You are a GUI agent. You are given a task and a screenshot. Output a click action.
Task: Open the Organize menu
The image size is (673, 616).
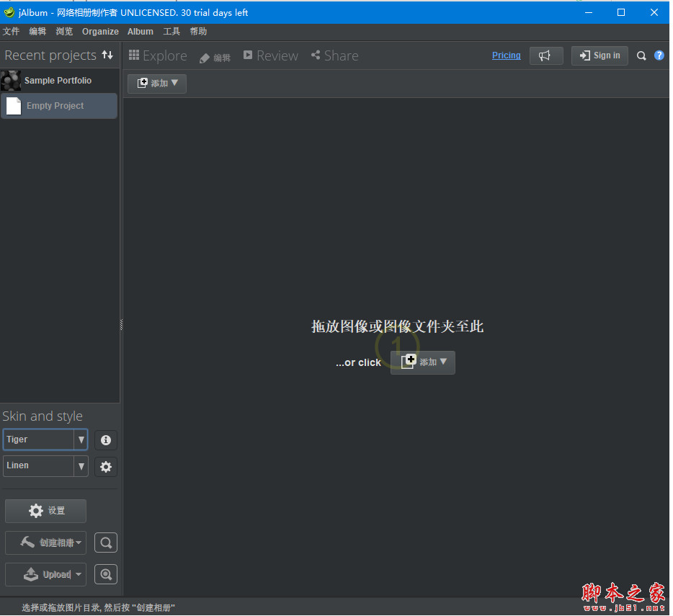click(100, 32)
